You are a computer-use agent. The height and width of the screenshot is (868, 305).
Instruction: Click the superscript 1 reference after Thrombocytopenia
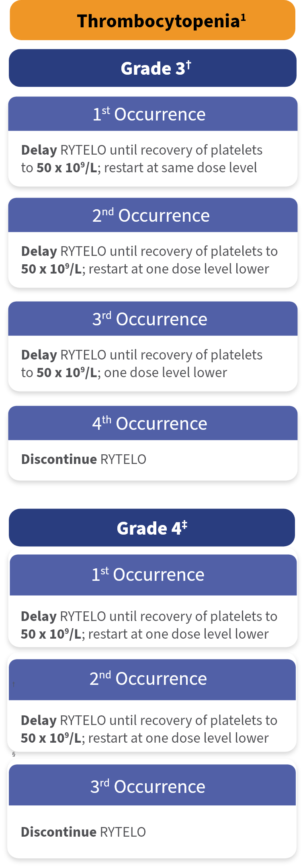click(243, 17)
